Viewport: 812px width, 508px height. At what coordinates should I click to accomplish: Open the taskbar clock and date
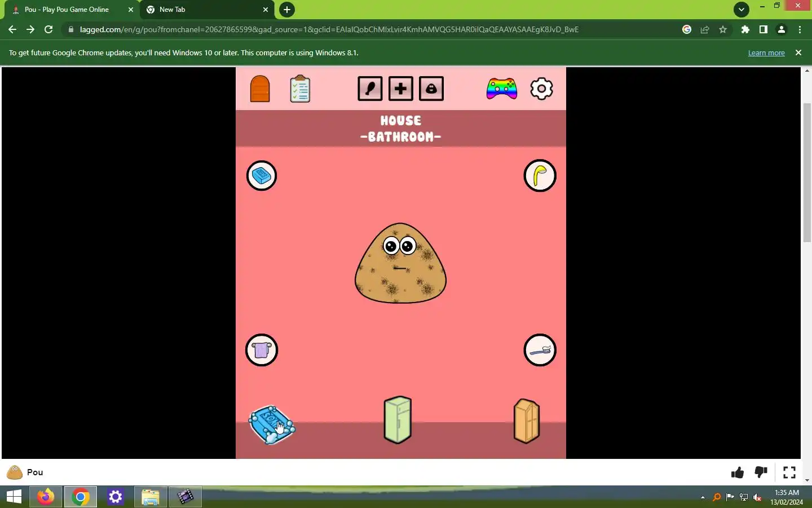click(x=787, y=497)
